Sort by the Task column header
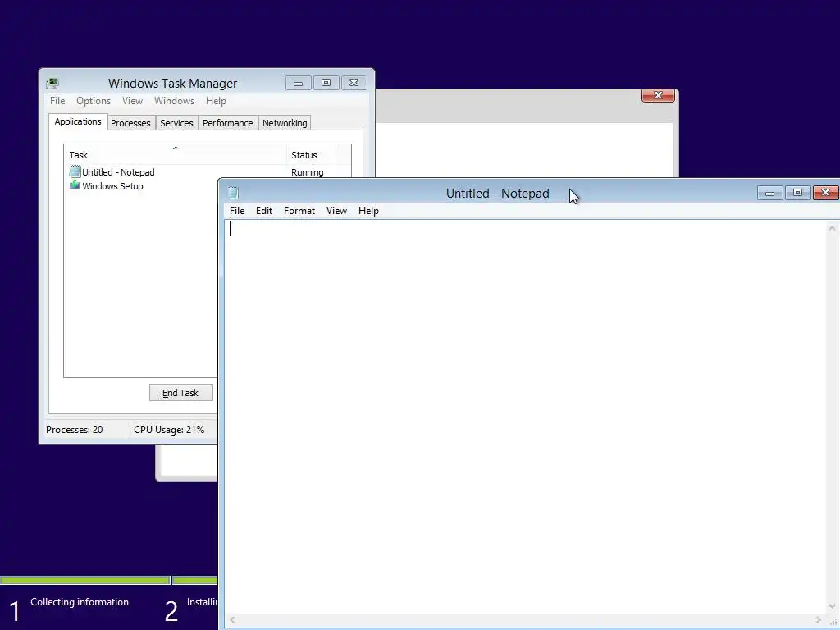The height and width of the screenshot is (630, 840). [x=176, y=155]
